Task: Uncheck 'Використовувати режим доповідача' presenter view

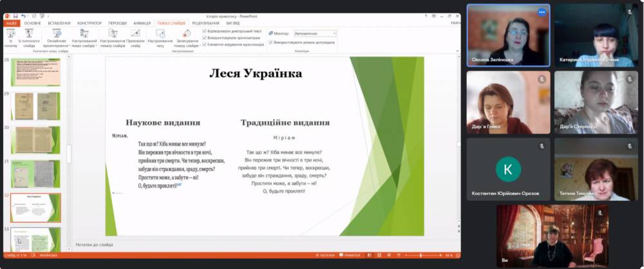Action: click(x=271, y=43)
